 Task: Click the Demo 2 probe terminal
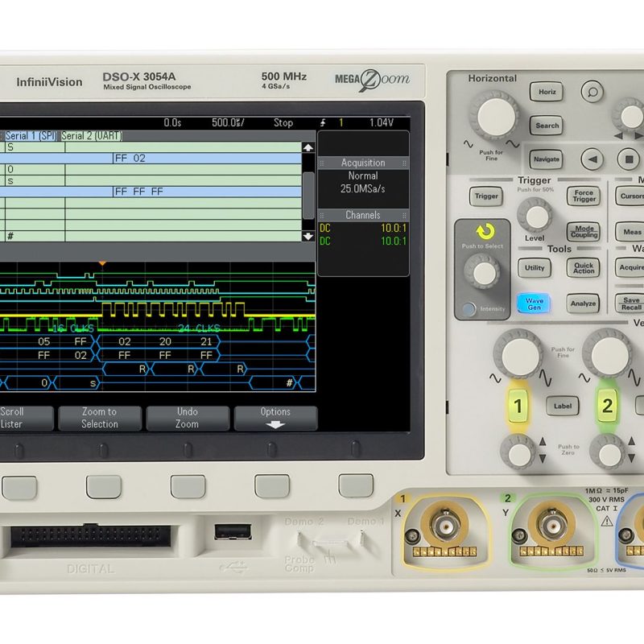point(299,538)
